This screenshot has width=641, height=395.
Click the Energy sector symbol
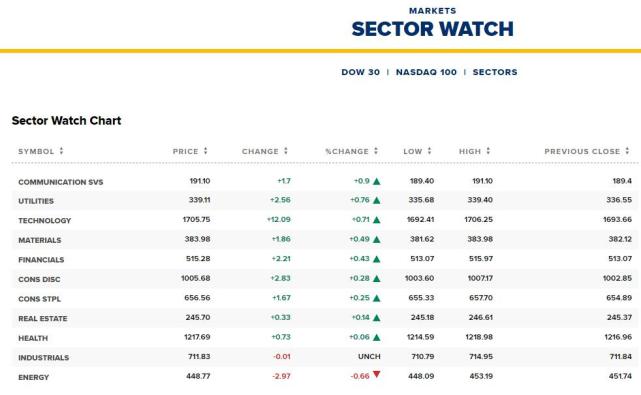click(x=34, y=377)
